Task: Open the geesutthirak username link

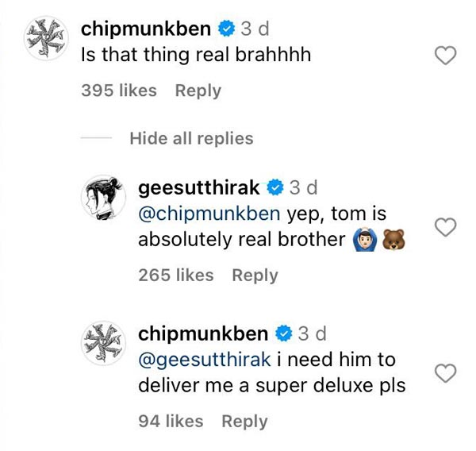Action: pyautogui.click(x=199, y=188)
